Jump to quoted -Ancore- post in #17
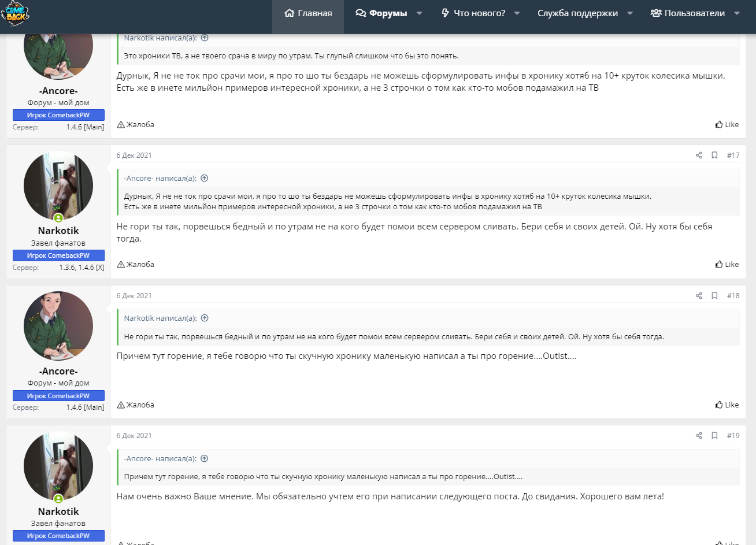This screenshot has height=545, width=756. (204, 179)
